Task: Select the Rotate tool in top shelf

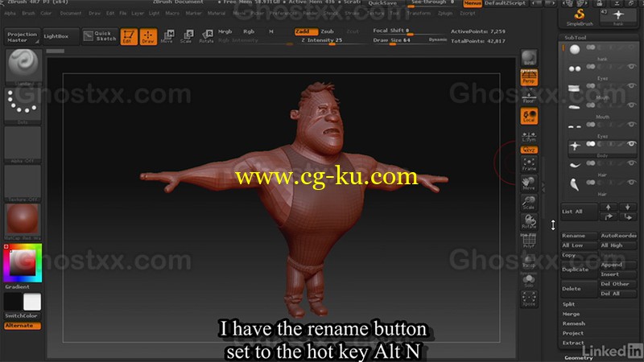Action: click(206, 36)
